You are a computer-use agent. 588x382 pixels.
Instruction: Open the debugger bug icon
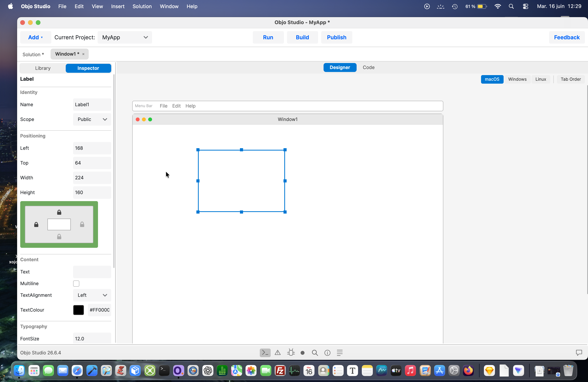pos(291,353)
